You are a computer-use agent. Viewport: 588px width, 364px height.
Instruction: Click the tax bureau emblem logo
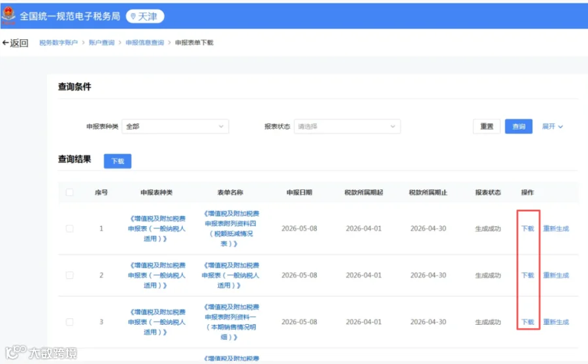[8, 14]
